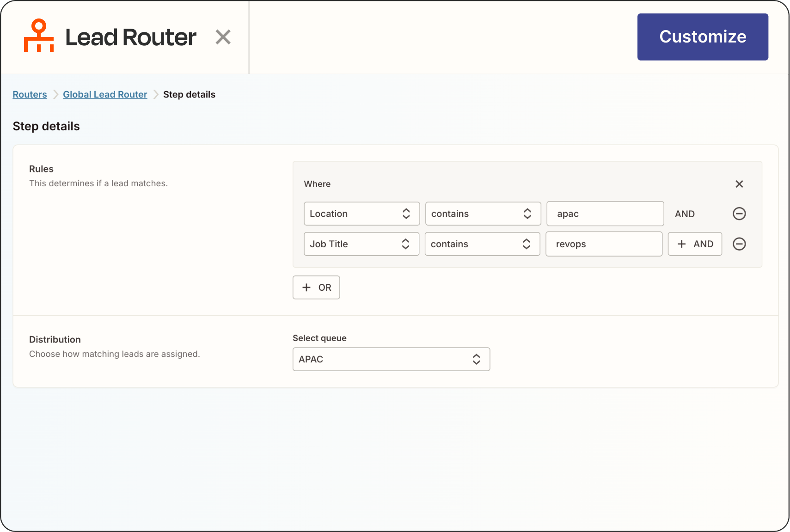Open the Global Lead Router breadcrumb link

(105, 94)
